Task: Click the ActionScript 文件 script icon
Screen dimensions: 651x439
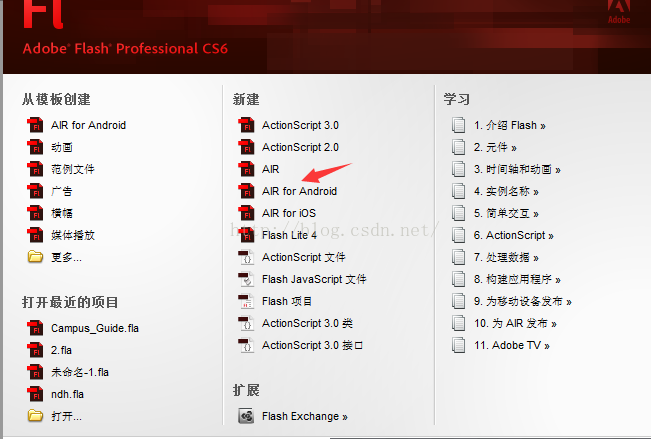Action: tap(246, 257)
